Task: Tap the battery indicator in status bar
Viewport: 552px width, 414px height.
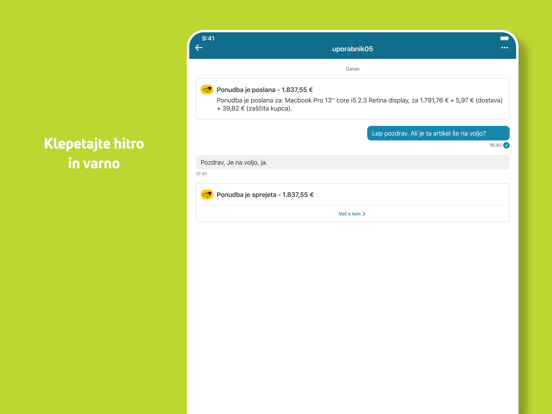Action: point(504,38)
